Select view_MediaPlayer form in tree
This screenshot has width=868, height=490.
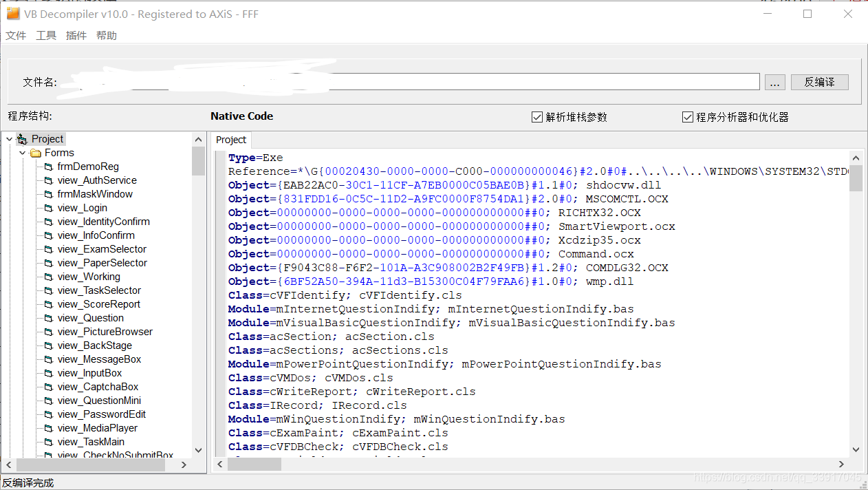[98, 428]
